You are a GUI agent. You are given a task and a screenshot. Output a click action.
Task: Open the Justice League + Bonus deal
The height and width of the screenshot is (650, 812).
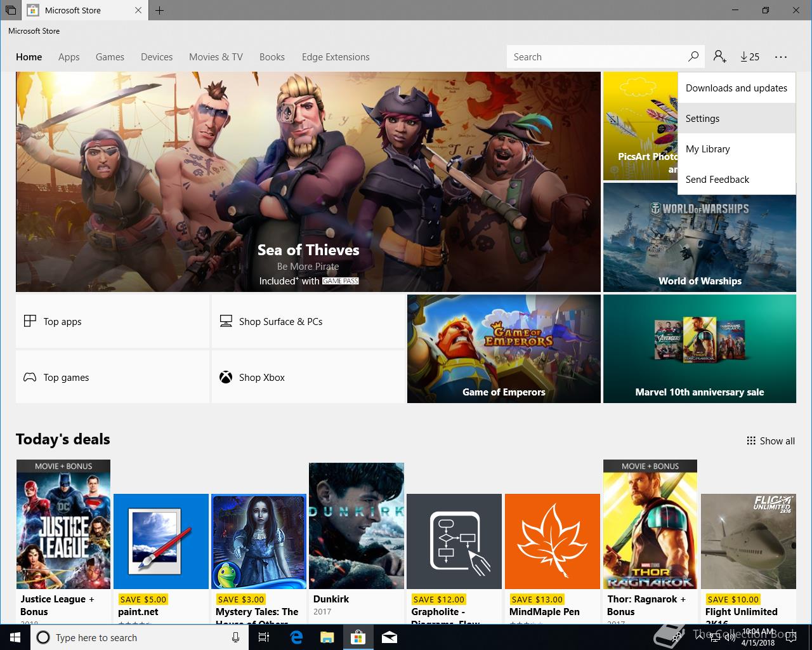(x=63, y=541)
